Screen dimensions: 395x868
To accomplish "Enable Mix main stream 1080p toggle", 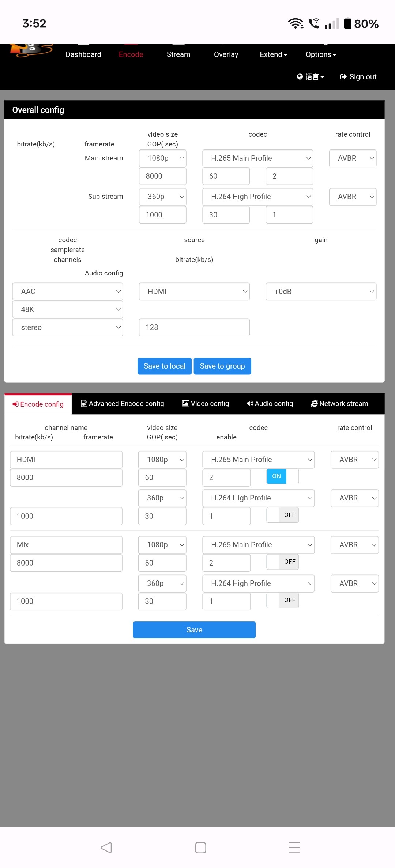I will click(x=282, y=562).
